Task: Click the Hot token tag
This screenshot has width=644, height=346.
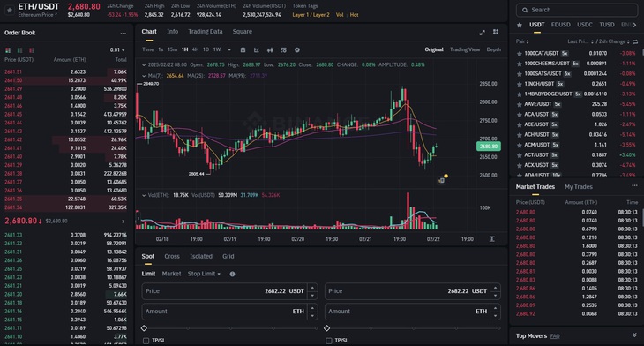Action: pos(354,15)
